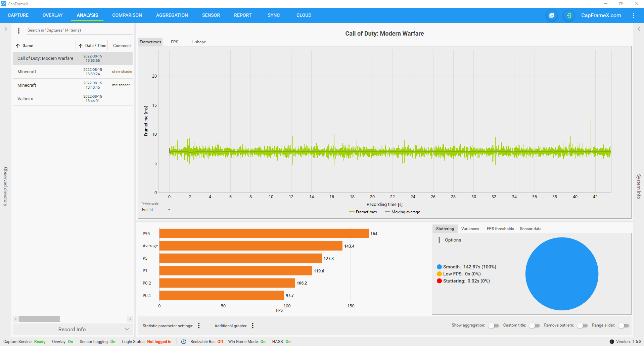Open the AGGREGATION tab

172,15
